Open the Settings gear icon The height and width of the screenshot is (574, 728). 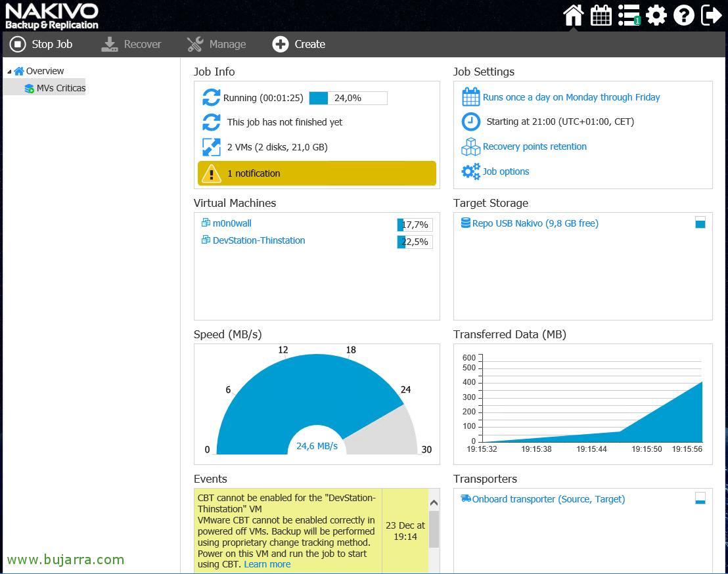click(x=656, y=15)
